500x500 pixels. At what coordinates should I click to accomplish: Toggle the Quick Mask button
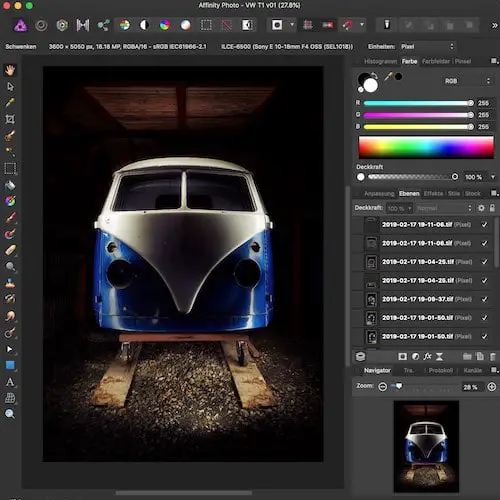[x=277, y=25]
